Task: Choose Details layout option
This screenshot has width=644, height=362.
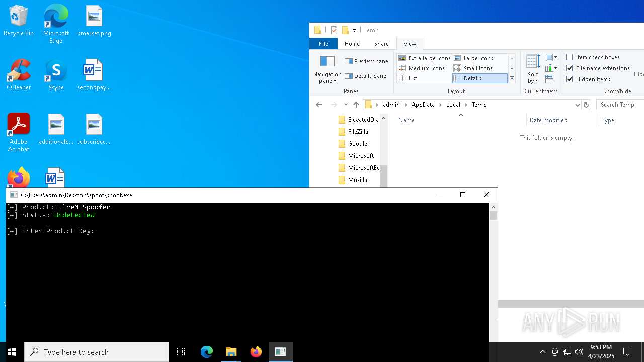Action: [x=479, y=78]
